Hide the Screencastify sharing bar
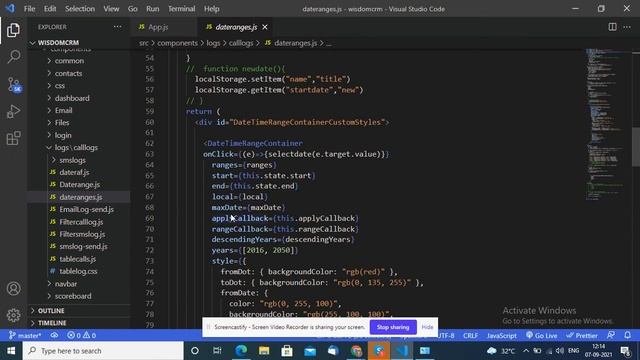640x360 pixels. click(x=427, y=327)
